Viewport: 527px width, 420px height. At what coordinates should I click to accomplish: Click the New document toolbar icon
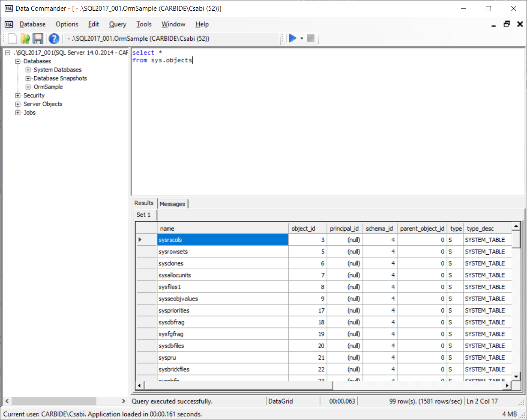point(12,39)
